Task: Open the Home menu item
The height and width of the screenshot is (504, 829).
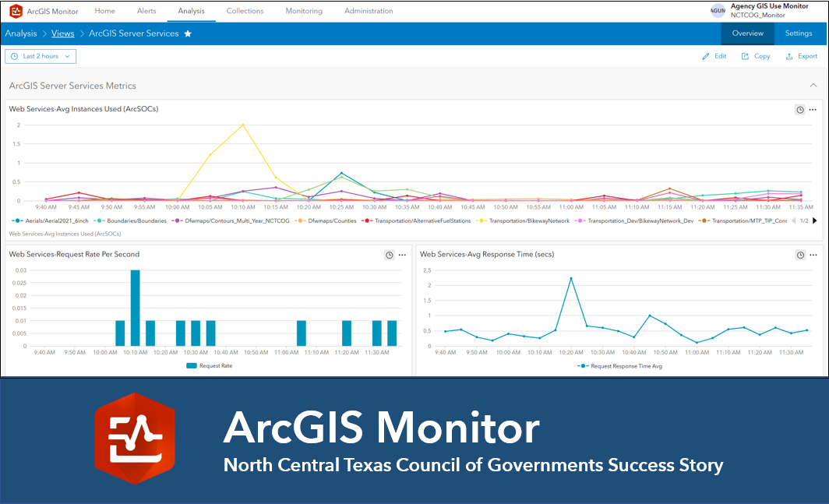Action: tap(104, 11)
